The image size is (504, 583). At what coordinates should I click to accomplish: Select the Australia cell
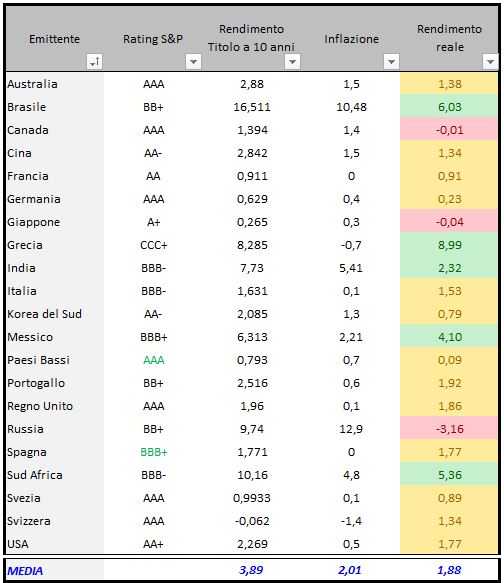[55, 84]
